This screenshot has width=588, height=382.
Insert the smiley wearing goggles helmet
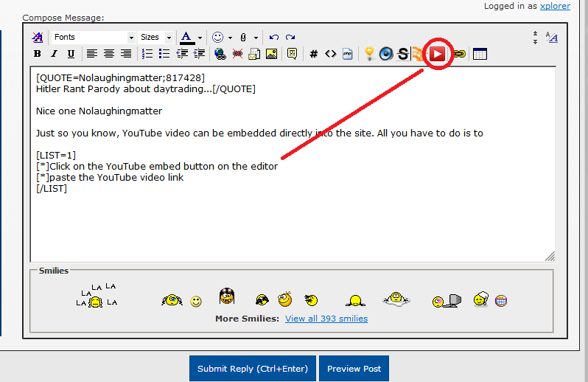click(x=227, y=296)
